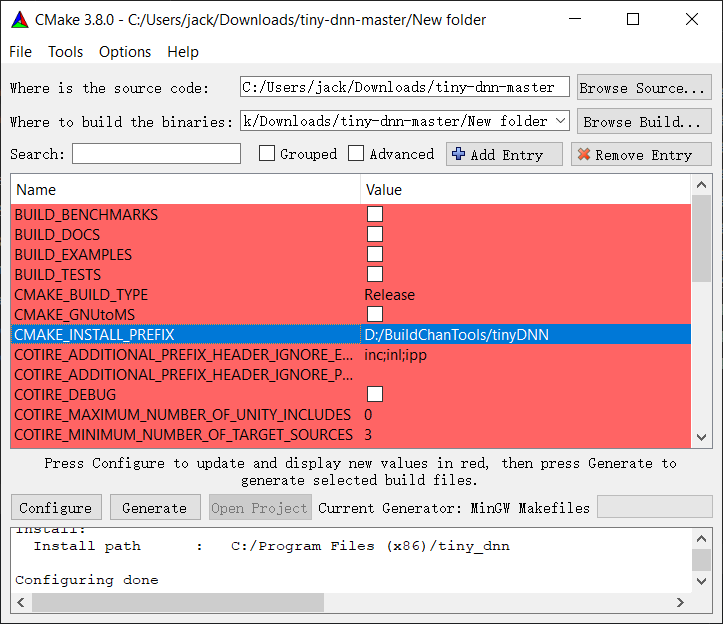Select the CMAKE_BUILD_TYPE row

(x=185, y=295)
